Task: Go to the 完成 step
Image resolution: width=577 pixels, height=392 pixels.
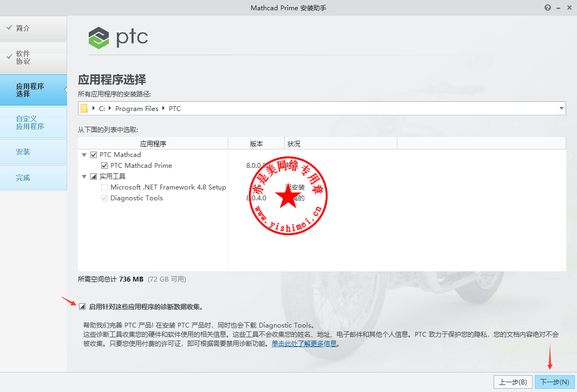Action: point(34,178)
